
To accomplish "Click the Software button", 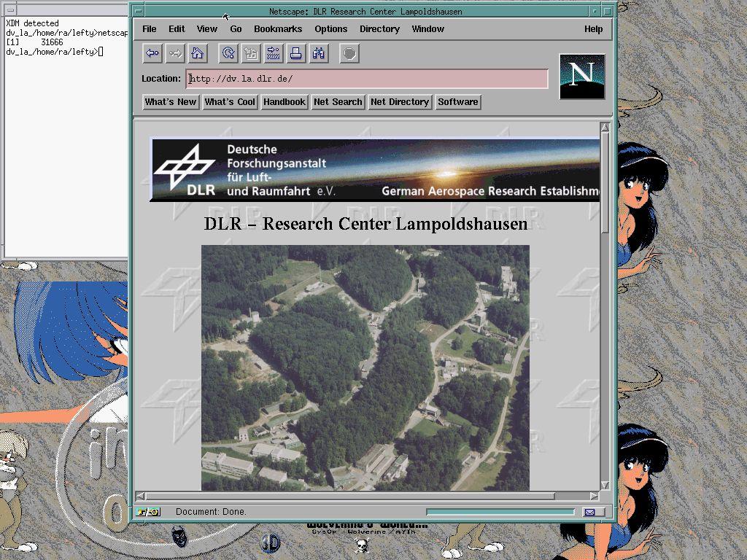I will click(x=458, y=102).
